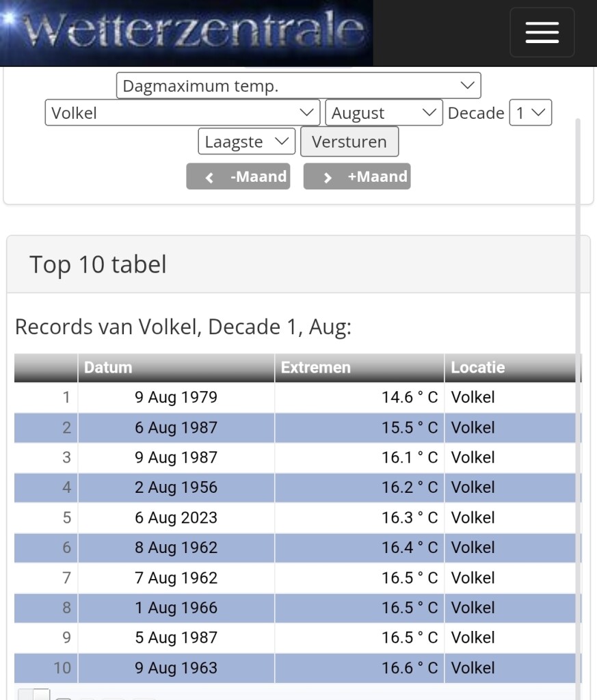Open the Dagmaximum temp. dropdown

coord(298,85)
